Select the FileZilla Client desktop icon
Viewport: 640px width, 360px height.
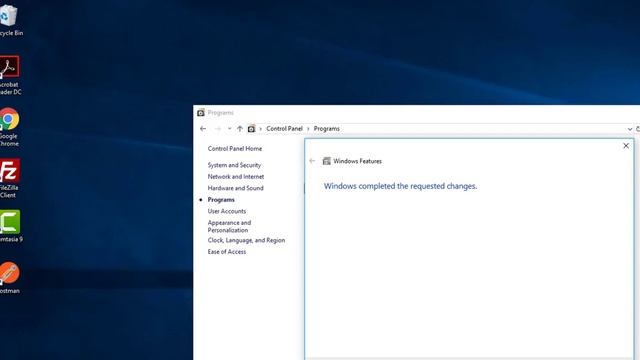[9, 179]
